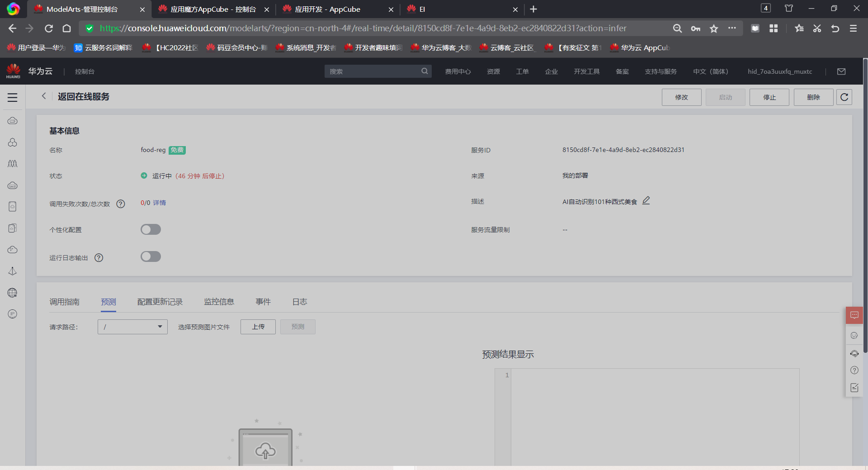Show help for 运行日志输出

click(x=99, y=257)
